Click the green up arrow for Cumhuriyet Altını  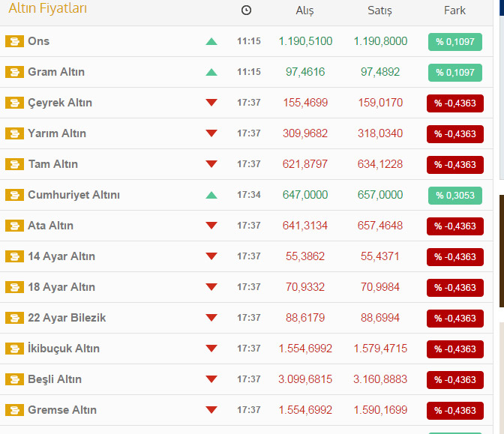pyautogui.click(x=211, y=195)
